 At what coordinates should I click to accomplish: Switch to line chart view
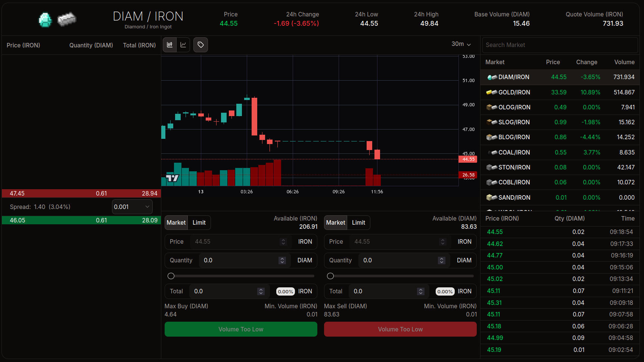(x=183, y=45)
